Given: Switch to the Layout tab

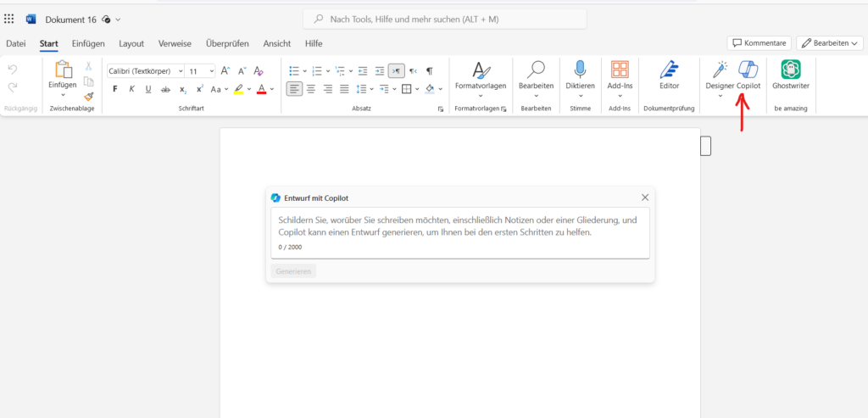Looking at the screenshot, I should point(131,43).
